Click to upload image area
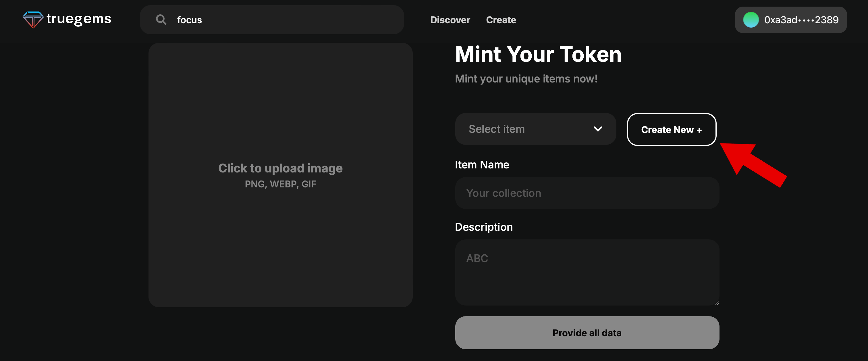 coord(280,168)
